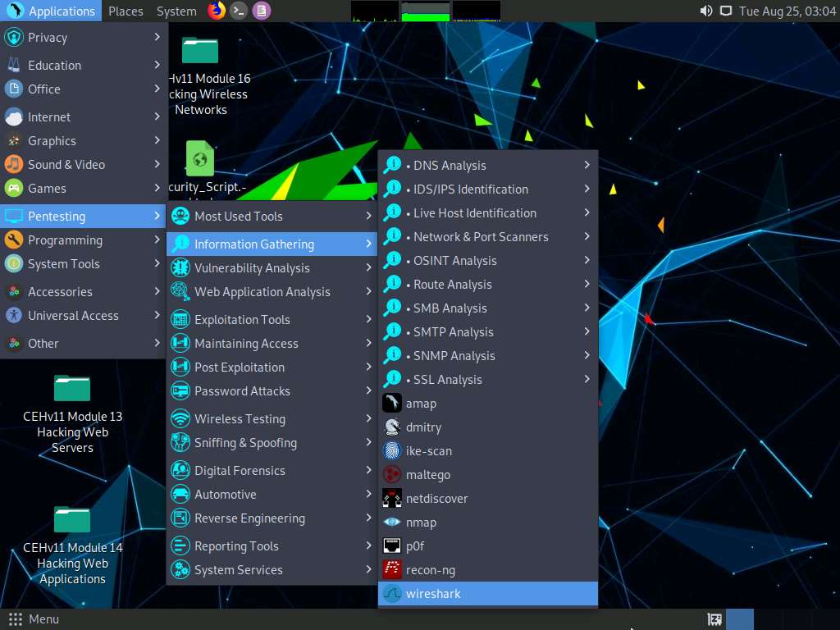
Task: Click the netdiscover icon
Action: [x=391, y=498]
